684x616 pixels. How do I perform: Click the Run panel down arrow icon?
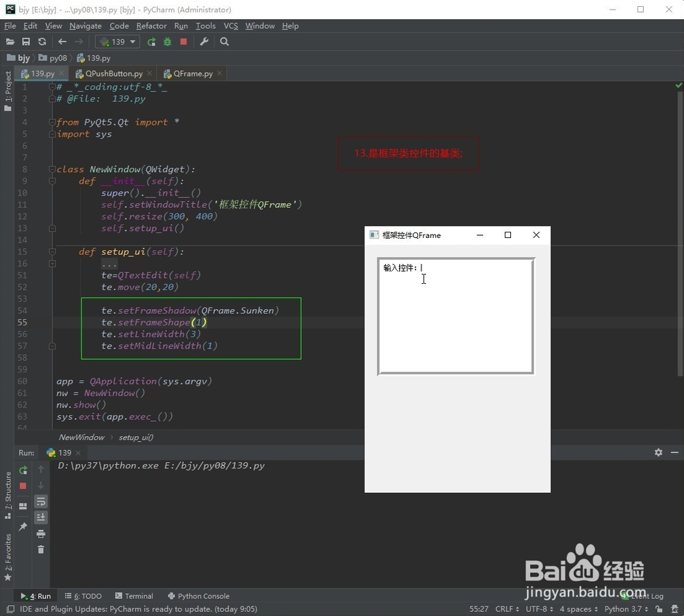pos(40,485)
